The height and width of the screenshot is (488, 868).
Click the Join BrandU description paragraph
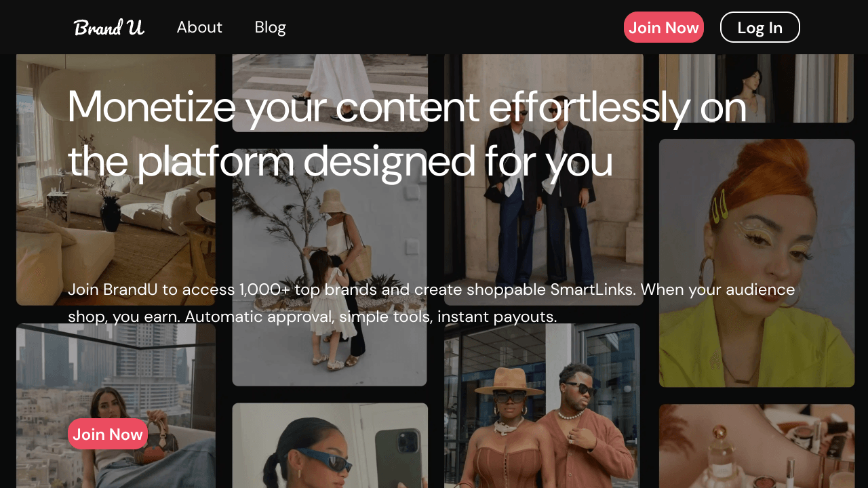[431, 303]
